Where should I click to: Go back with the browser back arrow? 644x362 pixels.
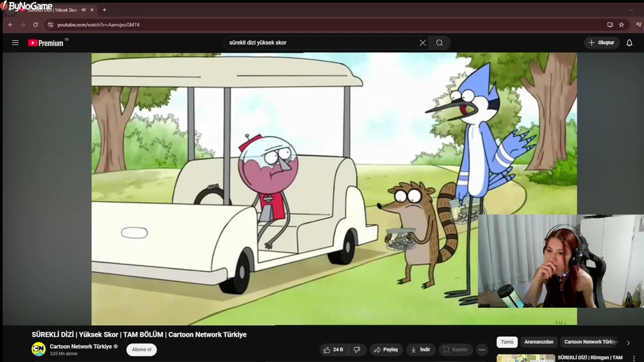pyautogui.click(x=10, y=25)
